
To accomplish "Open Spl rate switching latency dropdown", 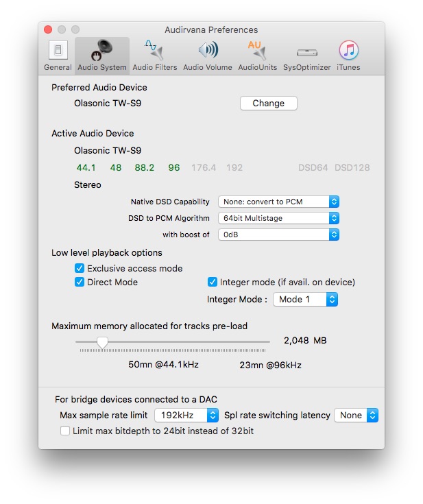I will [x=356, y=415].
